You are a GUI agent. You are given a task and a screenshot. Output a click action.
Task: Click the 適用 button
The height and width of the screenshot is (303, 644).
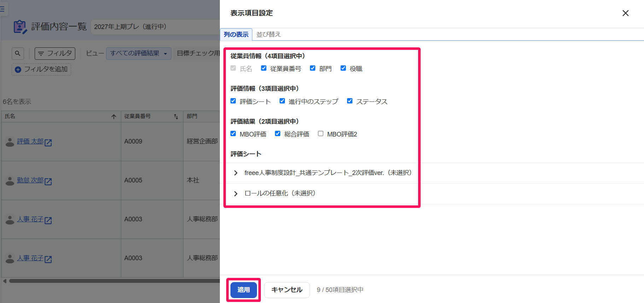tap(244, 290)
